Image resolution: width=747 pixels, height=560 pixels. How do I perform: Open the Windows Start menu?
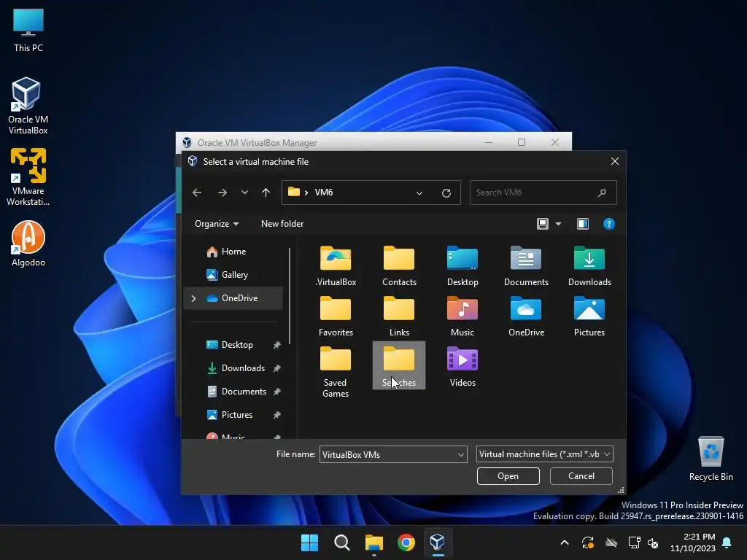pyautogui.click(x=309, y=542)
